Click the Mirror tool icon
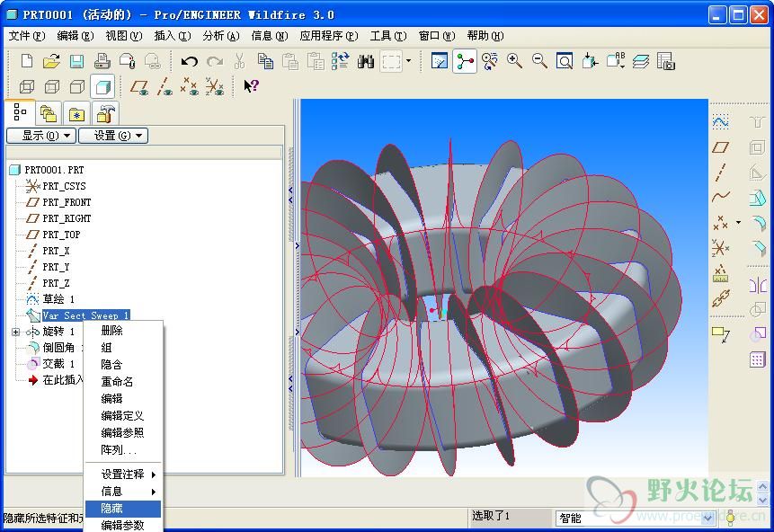Image resolution: width=774 pixels, height=532 pixels. pos(757,286)
